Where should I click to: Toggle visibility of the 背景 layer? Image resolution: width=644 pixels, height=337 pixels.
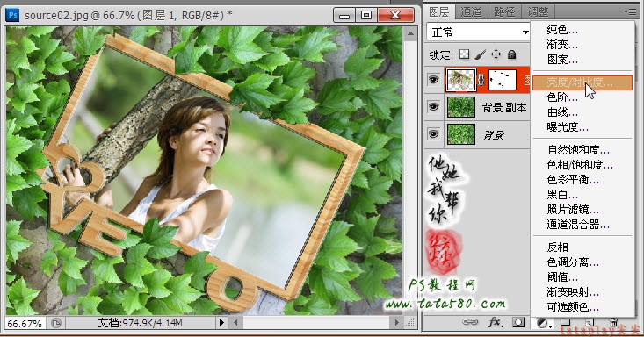(433, 134)
